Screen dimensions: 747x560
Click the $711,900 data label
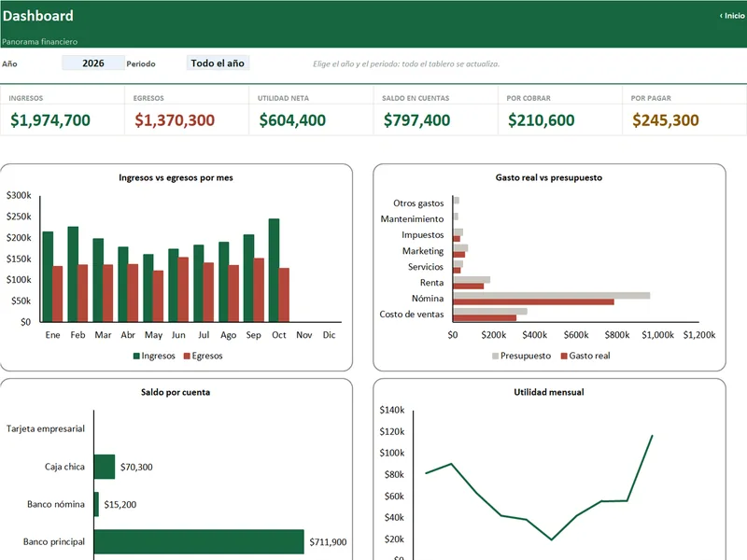click(328, 542)
